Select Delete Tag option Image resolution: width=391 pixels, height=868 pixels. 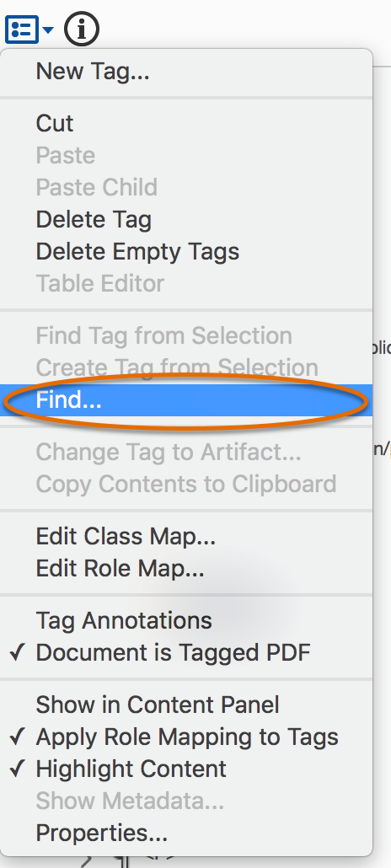(x=186, y=220)
